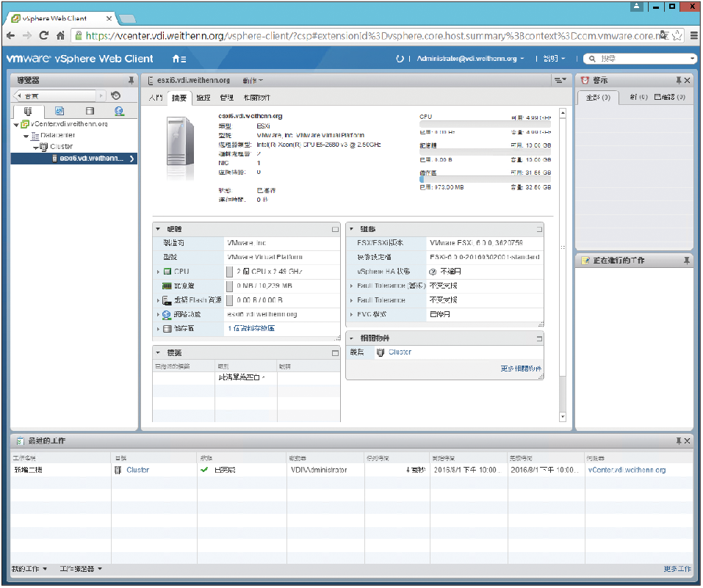Open the 說明 help dropdown
Screen dimensions: 703x588
tap(554, 59)
